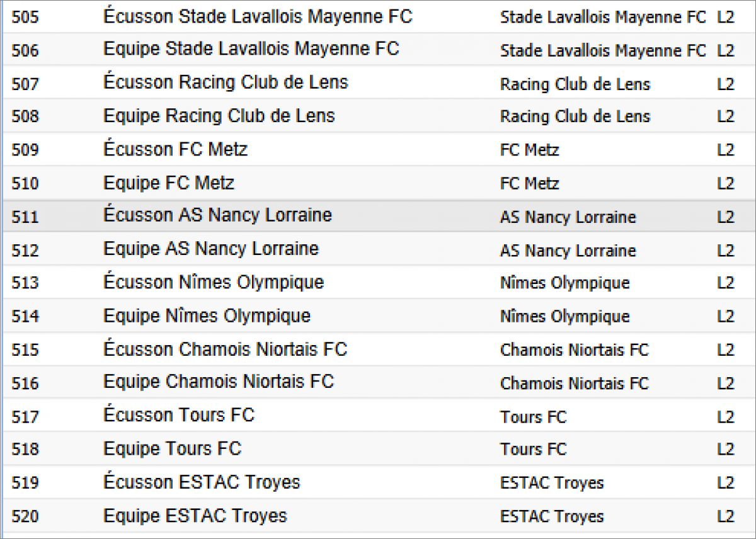Click the L2 cell in row 519

click(726, 483)
